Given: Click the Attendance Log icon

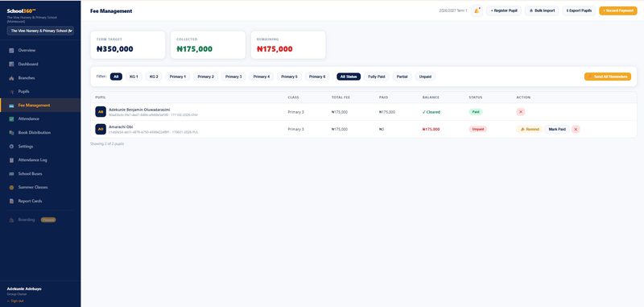Looking at the screenshot, I should (11, 160).
